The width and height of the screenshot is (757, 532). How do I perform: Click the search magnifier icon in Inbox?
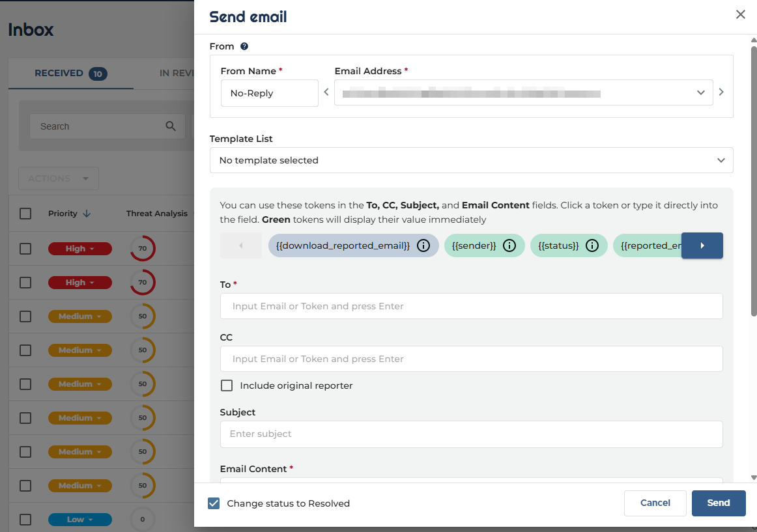pos(171,126)
